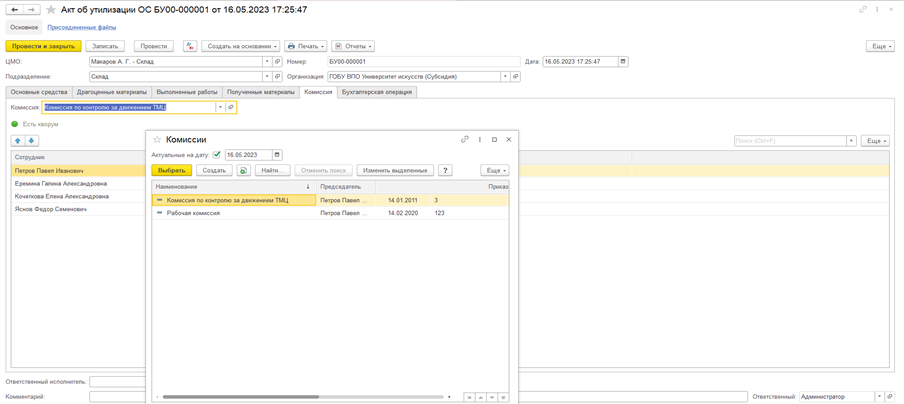Screen dimensions: 904x404
Task: Open the Организация record with its open-link icon
Action: [515, 76]
